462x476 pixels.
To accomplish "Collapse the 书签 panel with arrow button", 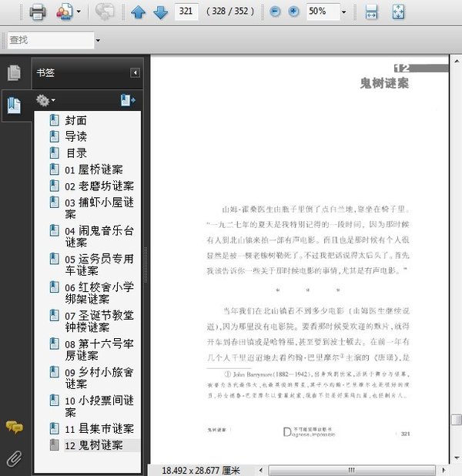I will coord(136,73).
